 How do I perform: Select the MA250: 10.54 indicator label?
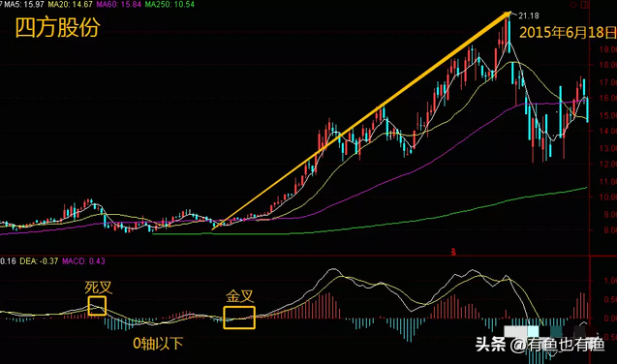coord(170,4)
